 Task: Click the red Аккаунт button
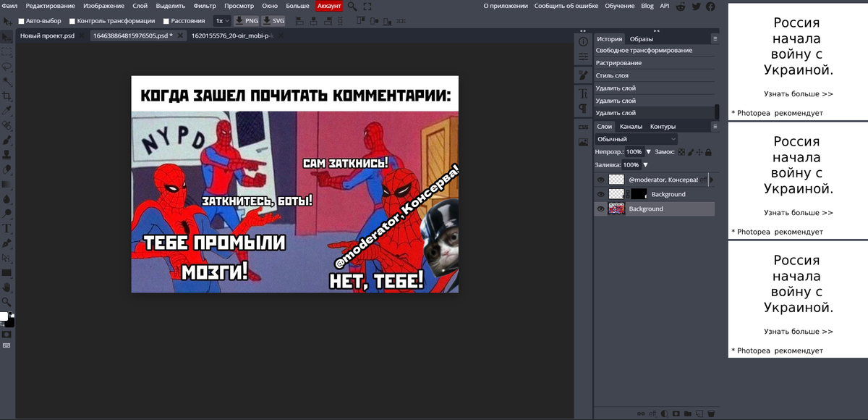pyautogui.click(x=329, y=6)
